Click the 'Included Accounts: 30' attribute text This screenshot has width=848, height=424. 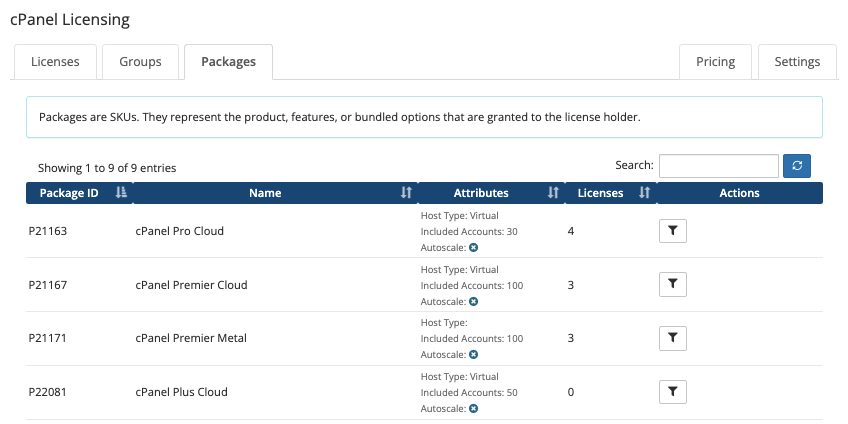pos(469,231)
